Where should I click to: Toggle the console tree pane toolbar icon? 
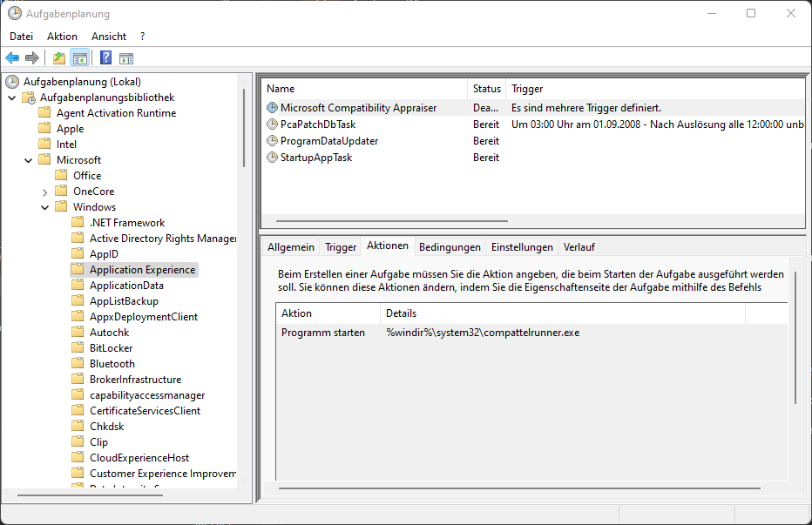point(80,58)
